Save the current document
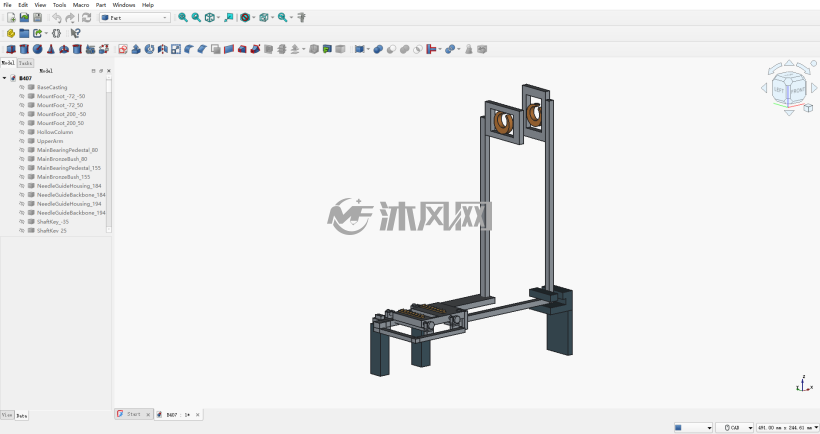The width and height of the screenshot is (820, 434). click(x=38, y=17)
